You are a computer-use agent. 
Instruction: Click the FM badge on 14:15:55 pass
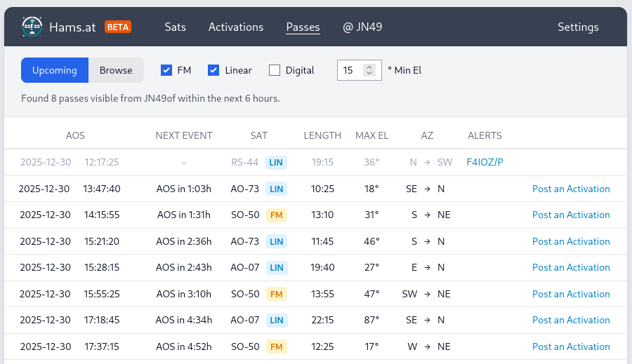pos(277,215)
